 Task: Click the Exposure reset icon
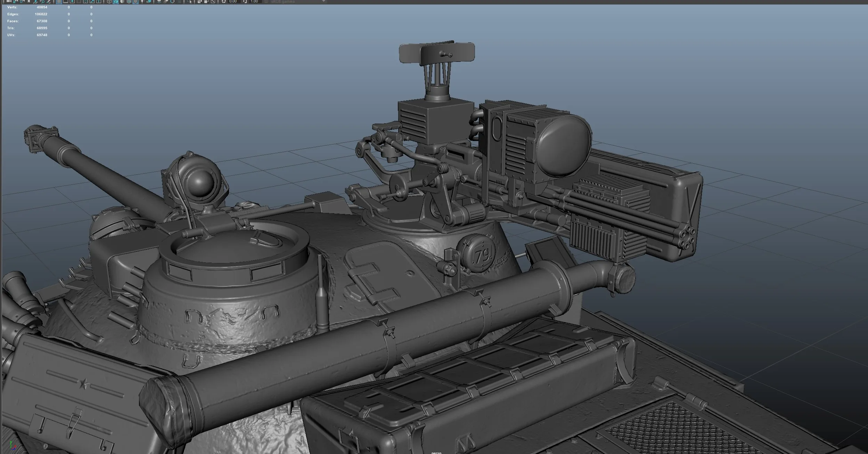(223, 1)
